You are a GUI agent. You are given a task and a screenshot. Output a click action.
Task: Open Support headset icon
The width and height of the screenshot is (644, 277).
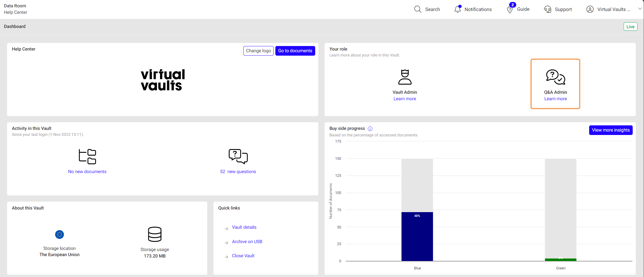coord(548,9)
